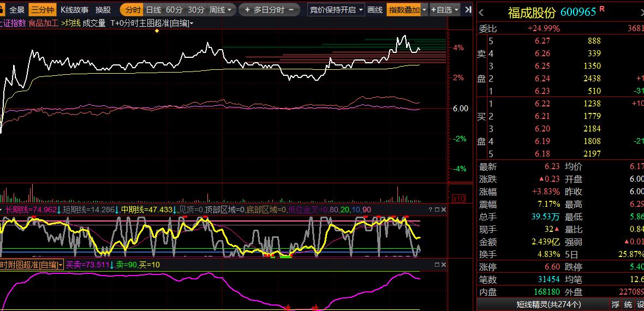Expand the +自选 watchlist dropdown
This screenshot has width=644, height=311.
pyautogui.click(x=445, y=10)
